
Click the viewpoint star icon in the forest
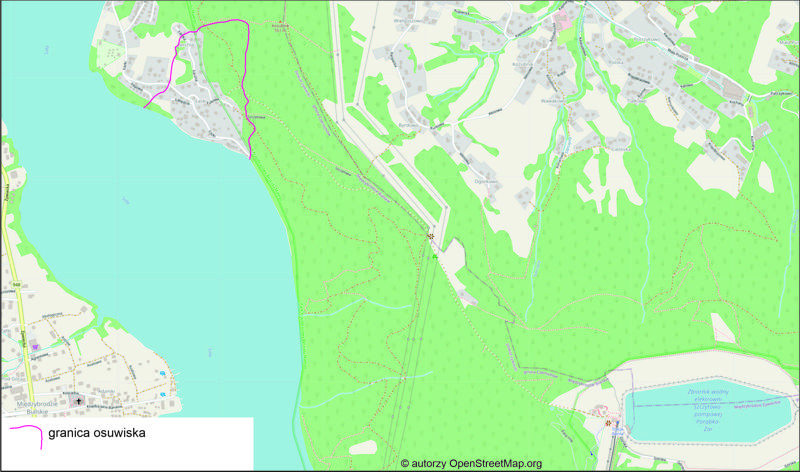(431, 237)
